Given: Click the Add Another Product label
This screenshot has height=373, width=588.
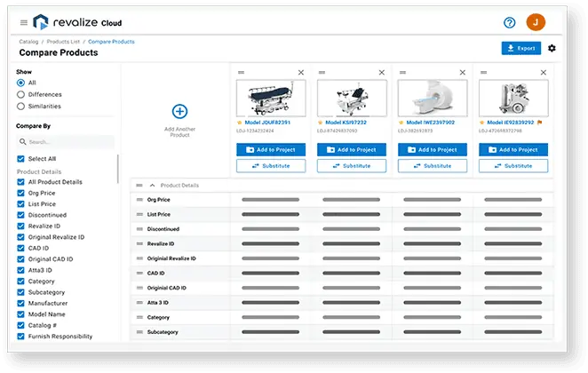Looking at the screenshot, I should (179, 132).
